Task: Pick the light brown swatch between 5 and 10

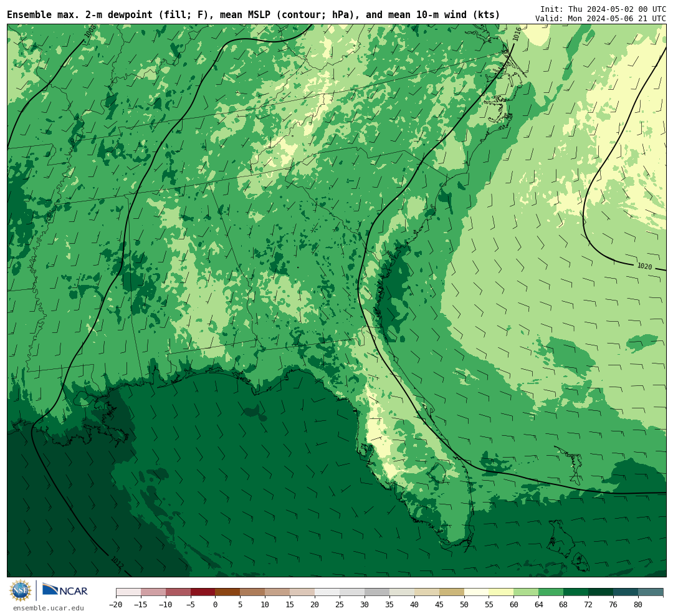Action: pos(253,592)
